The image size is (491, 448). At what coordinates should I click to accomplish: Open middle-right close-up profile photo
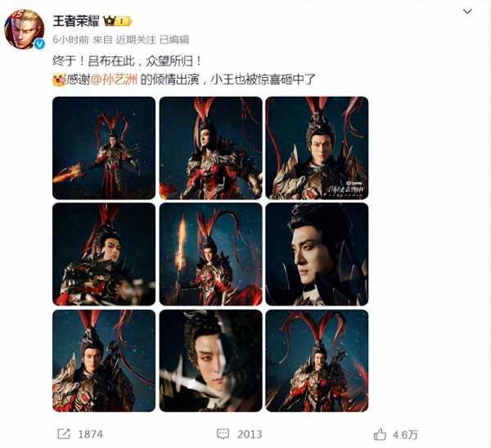[317, 254]
